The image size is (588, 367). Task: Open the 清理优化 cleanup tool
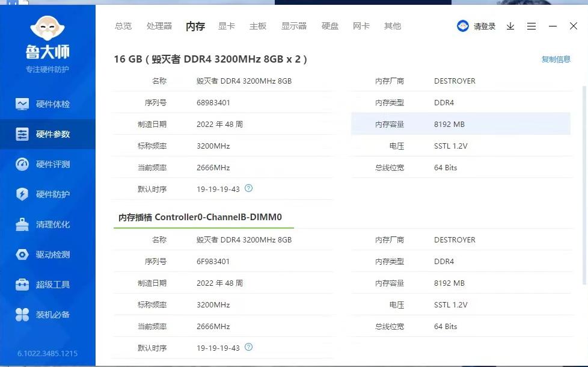[x=47, y=224]
